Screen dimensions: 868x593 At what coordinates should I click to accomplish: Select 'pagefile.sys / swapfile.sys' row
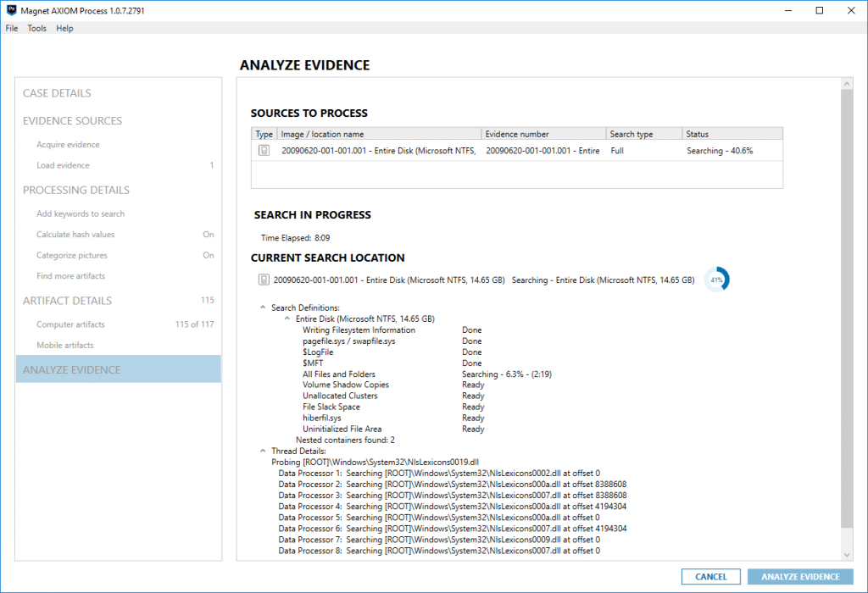[x=348, y=341]
